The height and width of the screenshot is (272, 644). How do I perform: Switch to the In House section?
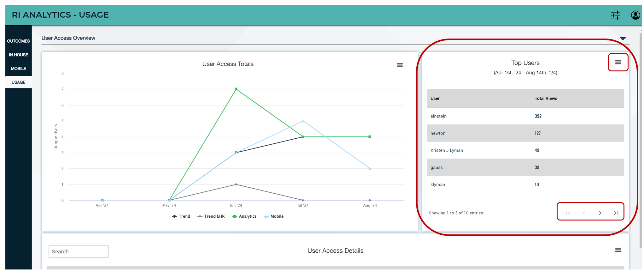click(19, 55)
